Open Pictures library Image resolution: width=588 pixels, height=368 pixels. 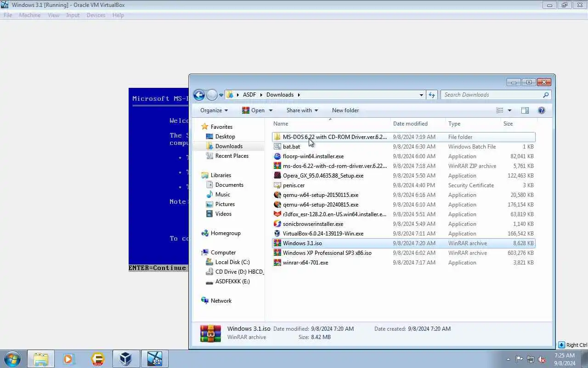225,204
